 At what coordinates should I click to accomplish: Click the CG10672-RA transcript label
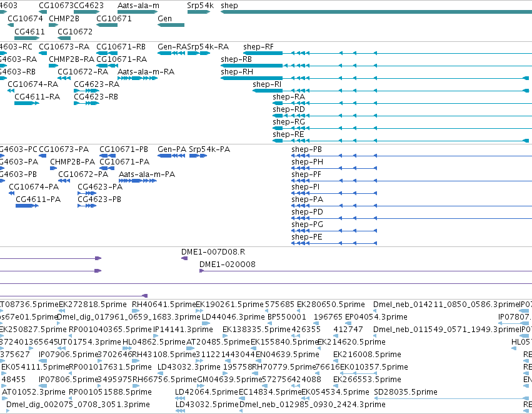coord(83,72)
